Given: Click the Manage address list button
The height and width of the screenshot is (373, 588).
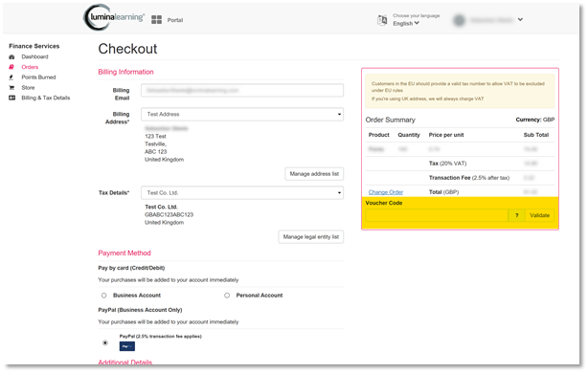Looking at the screenshot, I should coord(314,174).
